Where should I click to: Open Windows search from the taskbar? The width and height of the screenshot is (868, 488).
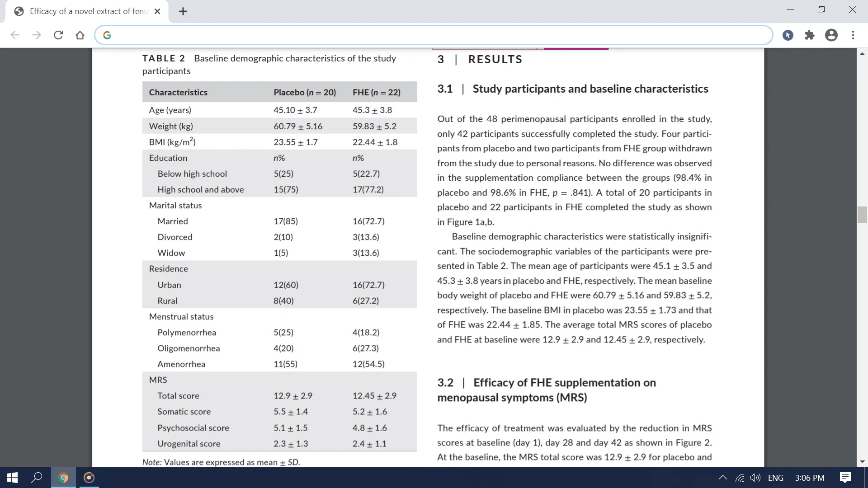click(37, 478)
